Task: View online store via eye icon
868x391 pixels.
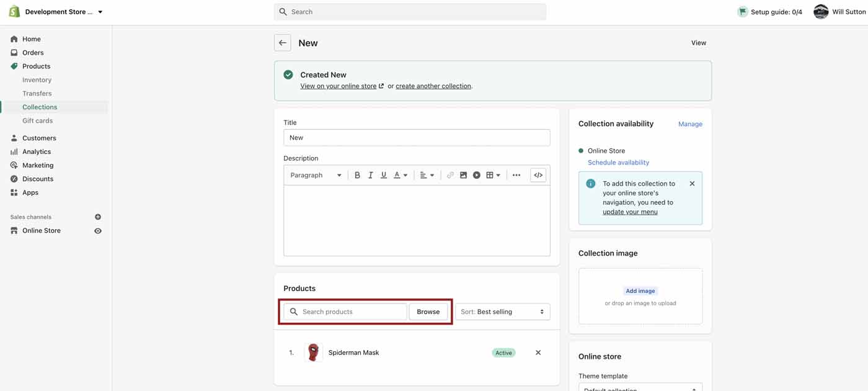Action: tap(98, 231)
